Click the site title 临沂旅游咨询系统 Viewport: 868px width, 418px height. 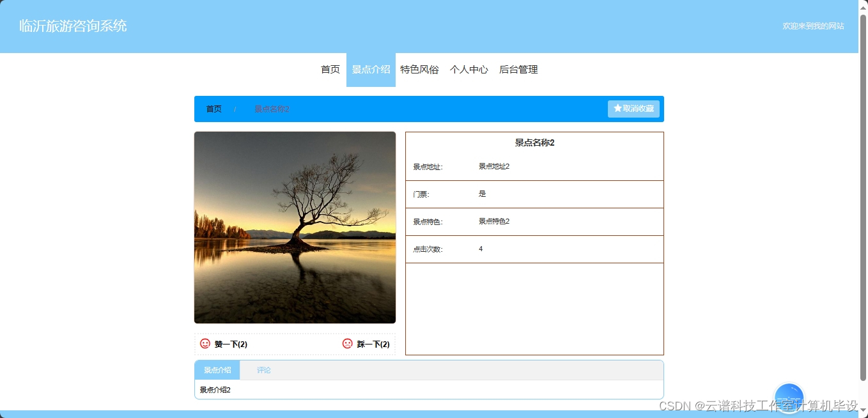click(x=72, y=26)
